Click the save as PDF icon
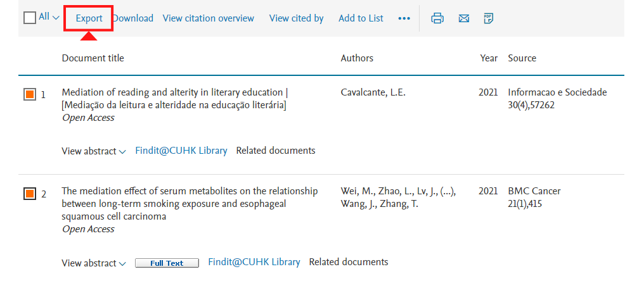 tap(488, 18)
